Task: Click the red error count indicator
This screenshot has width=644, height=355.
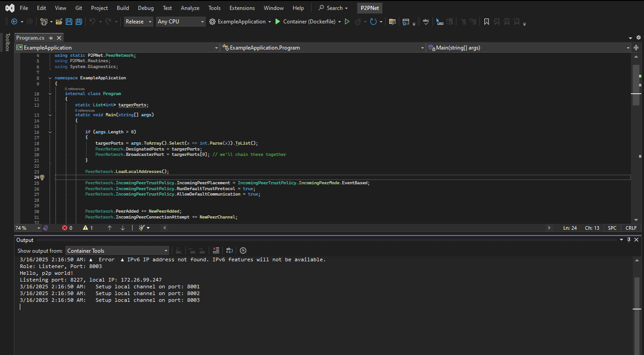Action: coord(67,228)
